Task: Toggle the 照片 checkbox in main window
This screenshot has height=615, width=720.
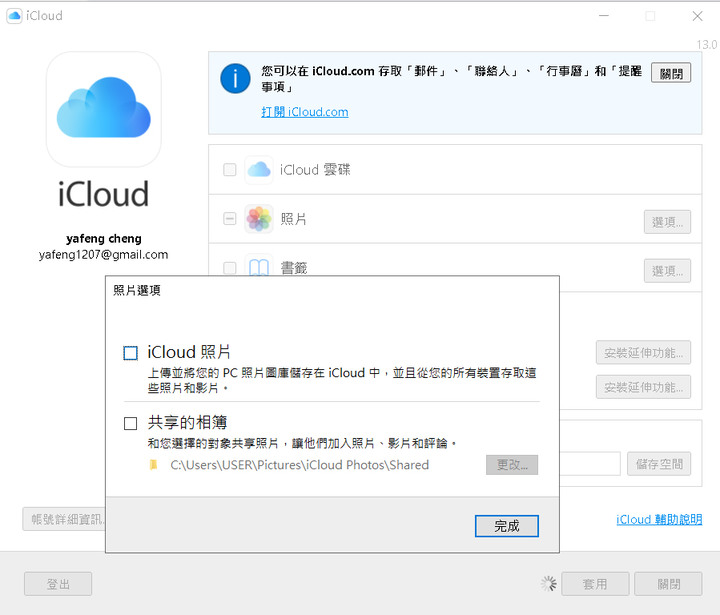Action: [x=230, y=219]
